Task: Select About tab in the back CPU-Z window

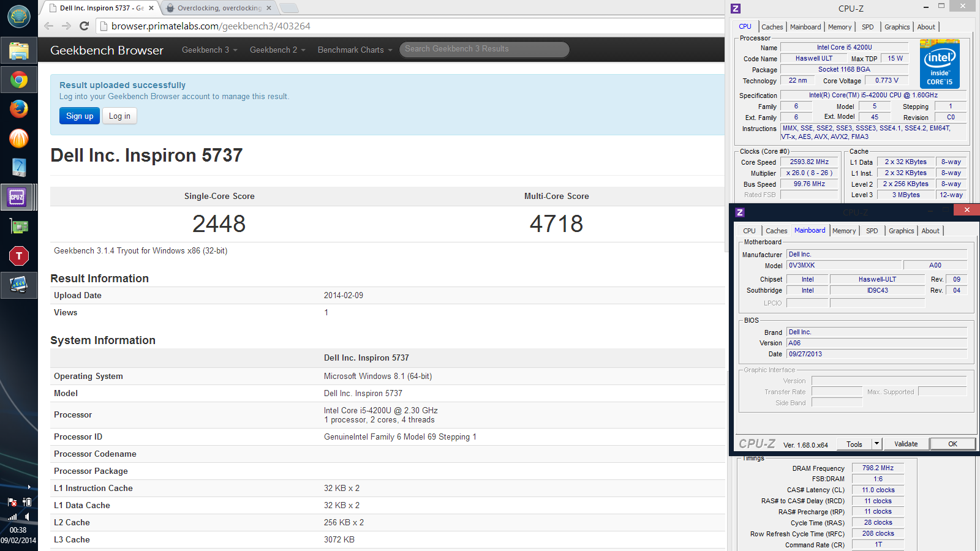Action: (926, 27)
